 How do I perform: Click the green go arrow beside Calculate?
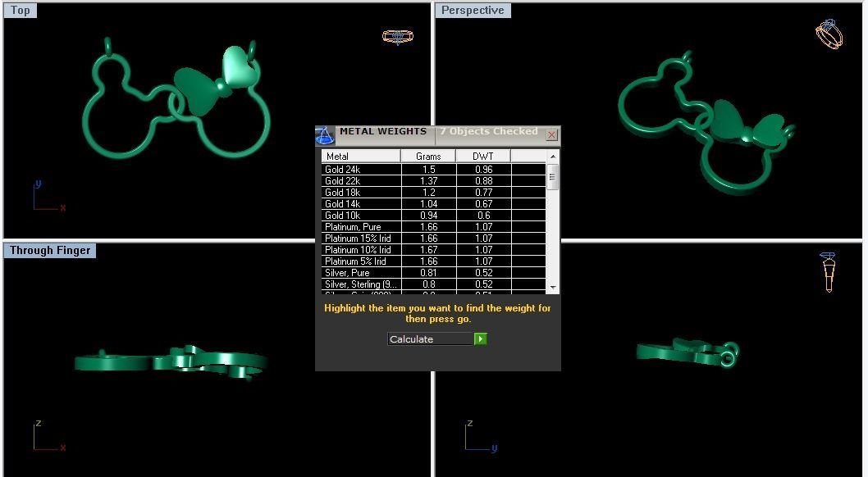click(x=480, y=338)
